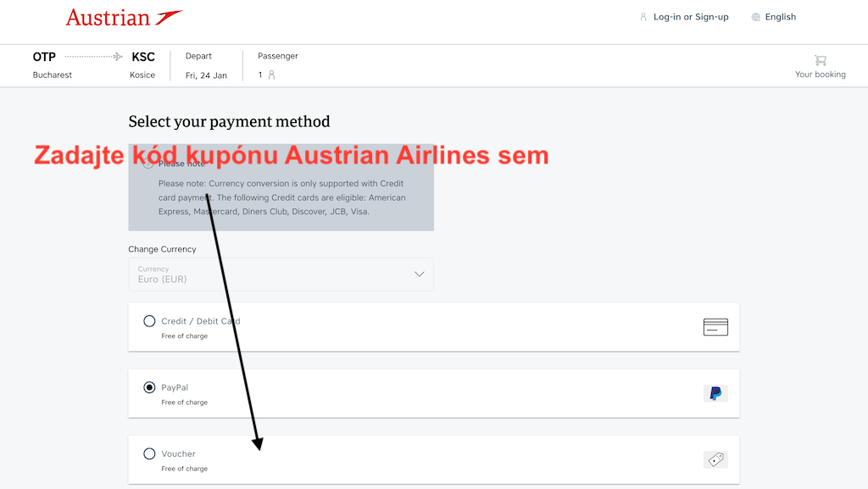868x489 pixels.
Task: Click the voucher tag icon
Action: point(715,459)
